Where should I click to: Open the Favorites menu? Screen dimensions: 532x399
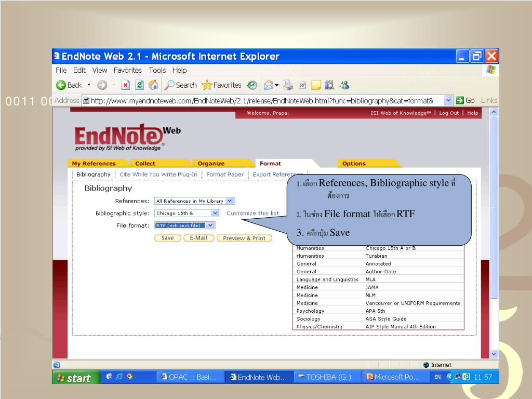click(x=128, y=70)
